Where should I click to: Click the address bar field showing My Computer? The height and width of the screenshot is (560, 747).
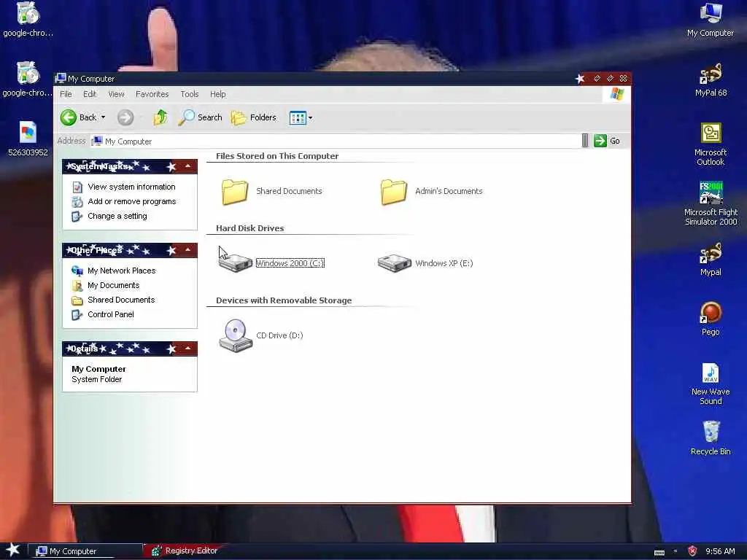336,141
